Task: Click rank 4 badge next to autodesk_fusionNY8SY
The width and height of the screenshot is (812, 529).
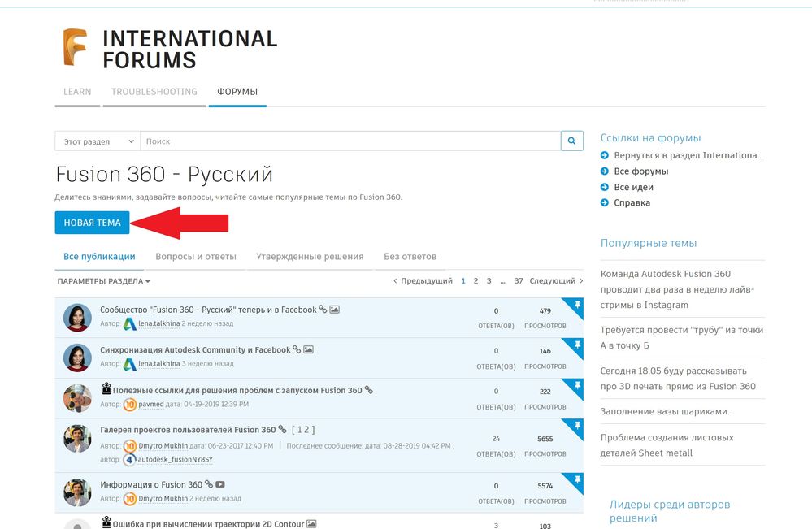Action: point(129,460)
